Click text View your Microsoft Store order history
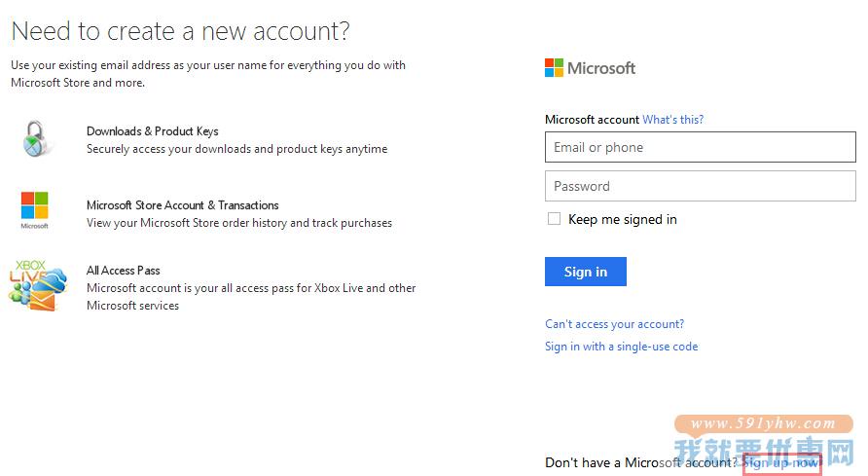 coord(239,223)
